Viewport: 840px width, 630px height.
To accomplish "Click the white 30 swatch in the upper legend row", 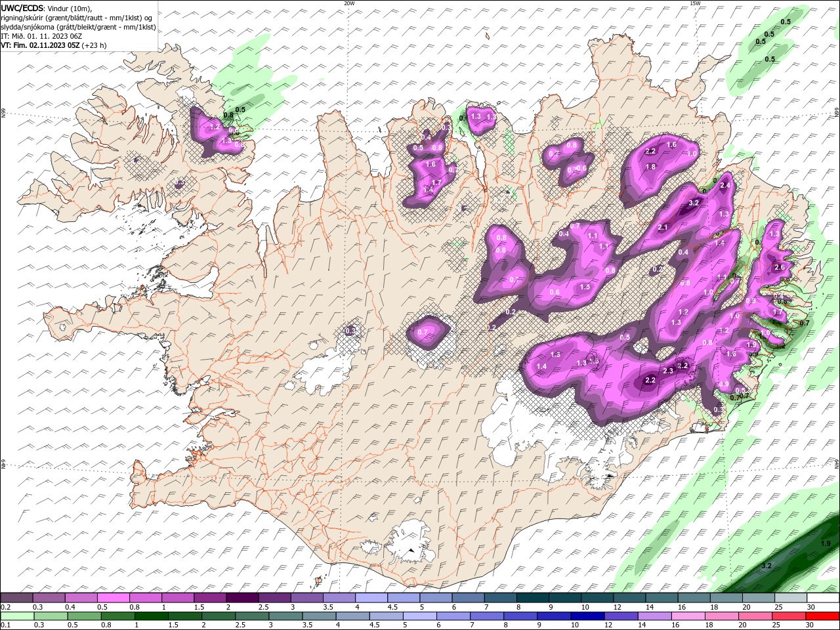I will click(823, 597).
